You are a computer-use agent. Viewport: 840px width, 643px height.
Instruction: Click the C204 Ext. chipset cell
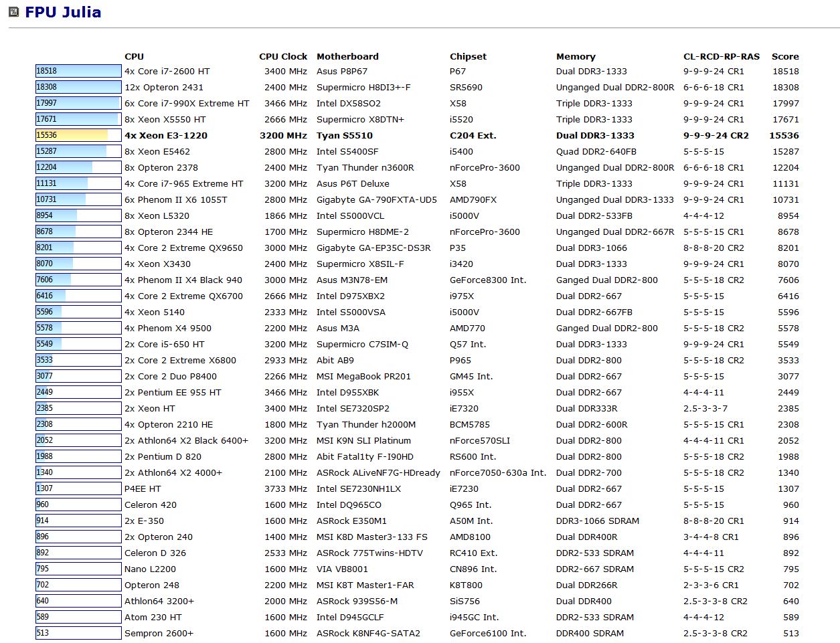point(473,135)
